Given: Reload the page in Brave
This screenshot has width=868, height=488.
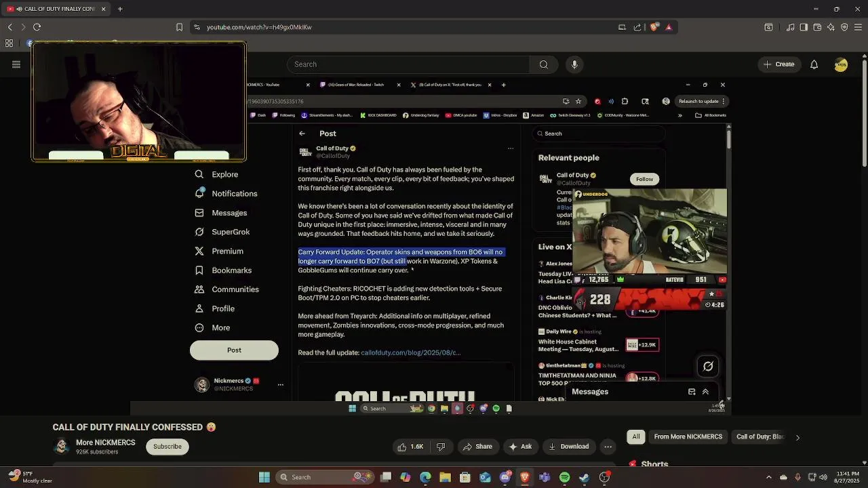Looking at the screenshot, I should pyautogui.click(x=37, y=27).
